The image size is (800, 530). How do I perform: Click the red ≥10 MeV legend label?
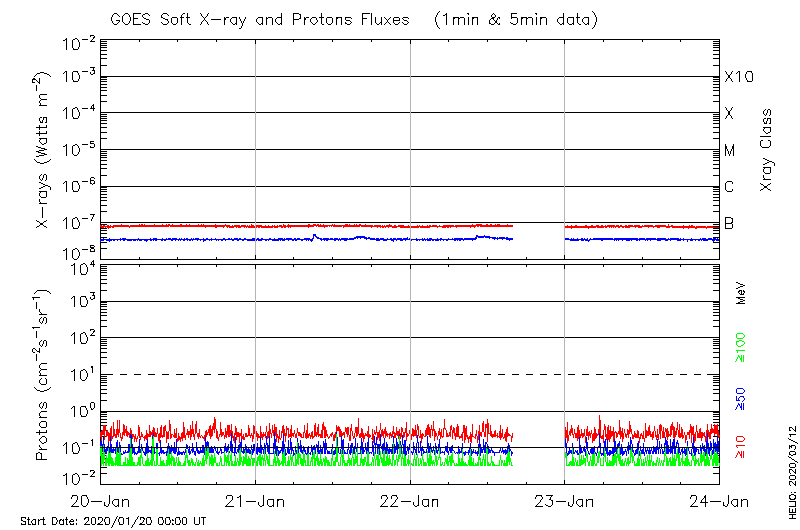pos(742,446)
